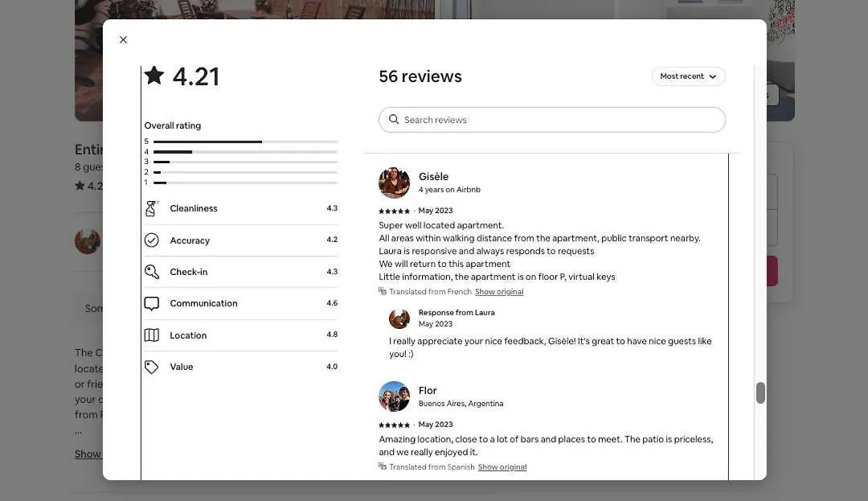Click the host avatar on the background listing page
The width and height of the screenshot is (868, 501).
pyautogui.click(x=88, y=241)
